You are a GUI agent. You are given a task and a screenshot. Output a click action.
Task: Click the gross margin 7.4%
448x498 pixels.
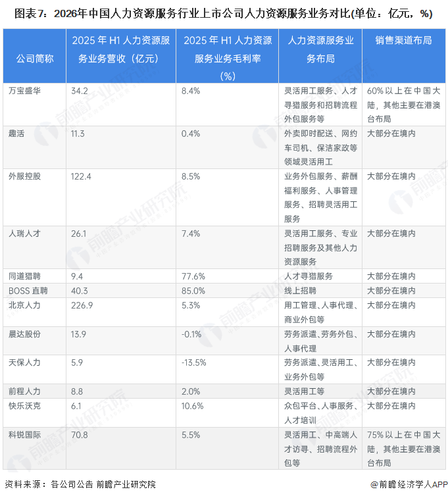[191, 234]
